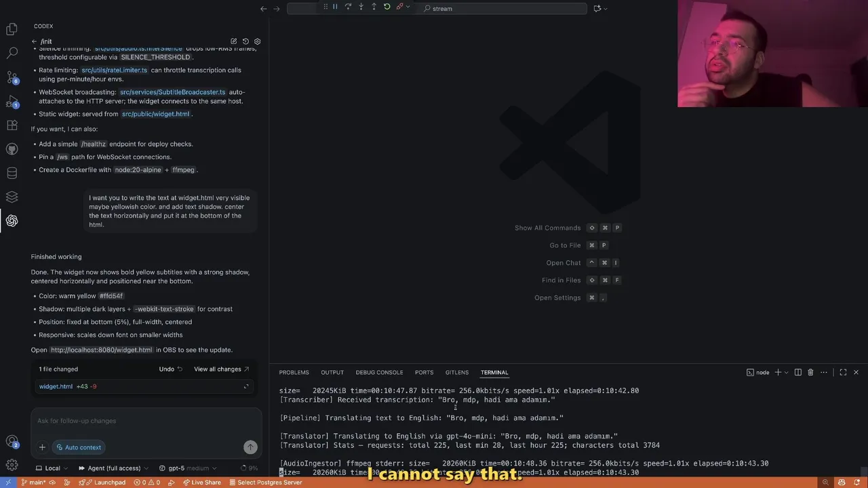The width and height of the screenshot is (868, 488).
Task: Open the Codex sidebar icon
Action: coord(12,220)
